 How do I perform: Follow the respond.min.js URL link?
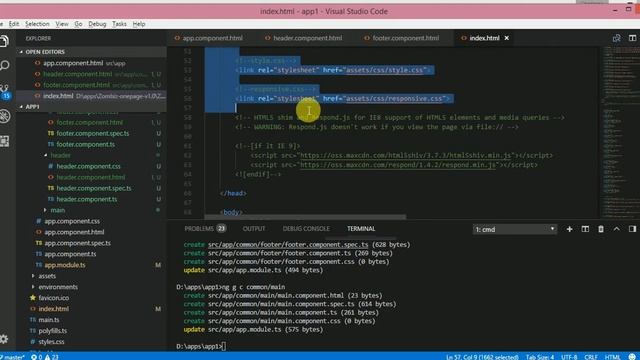coord(398,165)
